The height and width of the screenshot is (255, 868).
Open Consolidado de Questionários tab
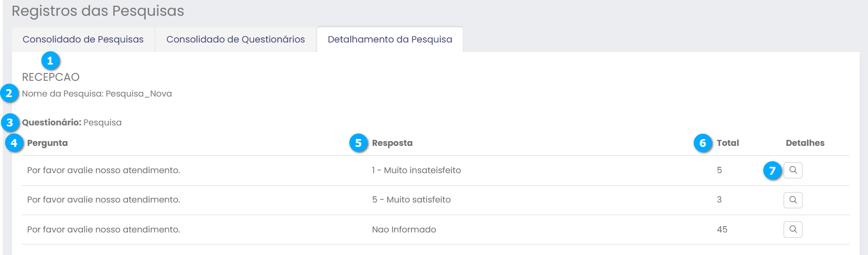tap(235, 39)
